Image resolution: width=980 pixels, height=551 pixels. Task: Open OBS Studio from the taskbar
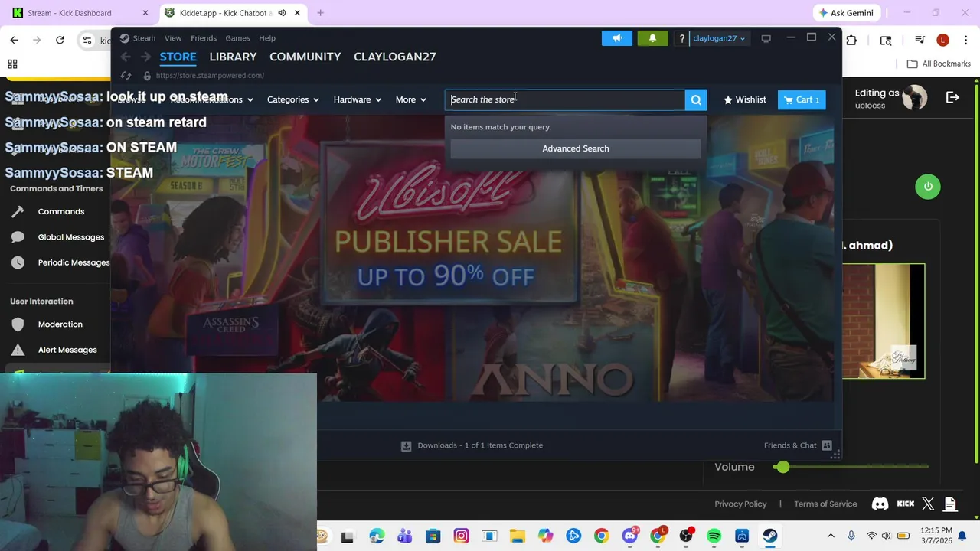pos(686,536)
